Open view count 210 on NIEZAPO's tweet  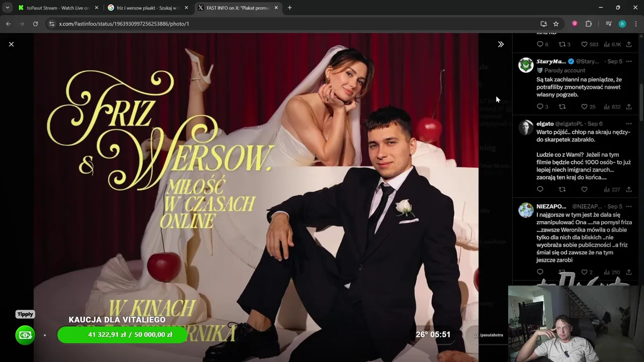tap(612, 272)
